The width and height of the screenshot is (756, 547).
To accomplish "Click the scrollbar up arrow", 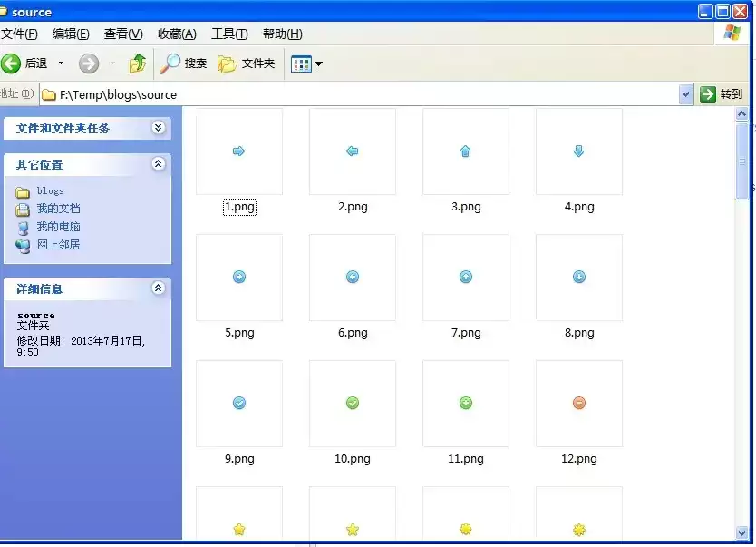I will tap(742, 114).
